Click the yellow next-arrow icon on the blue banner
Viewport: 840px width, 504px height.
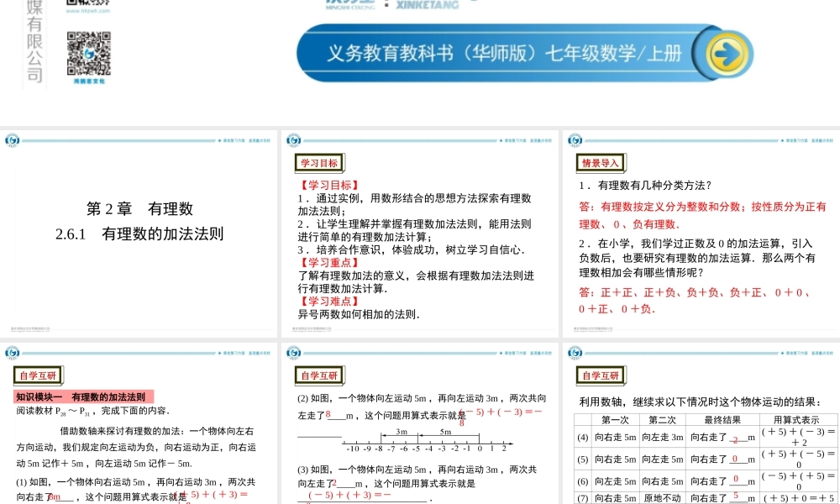click(729, 53)
